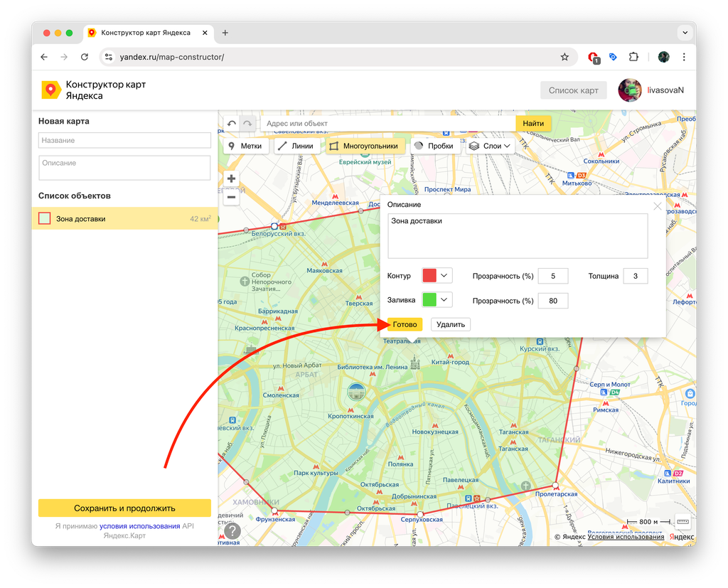Zoom out with the minus button

tap(231, 198)
